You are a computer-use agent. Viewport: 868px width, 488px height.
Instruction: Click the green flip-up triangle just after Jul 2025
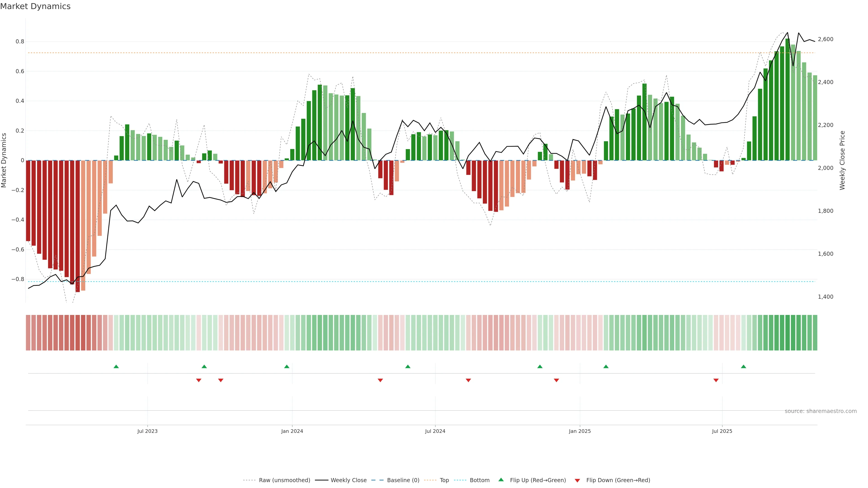pyautogui.click(x=743, y=366)
